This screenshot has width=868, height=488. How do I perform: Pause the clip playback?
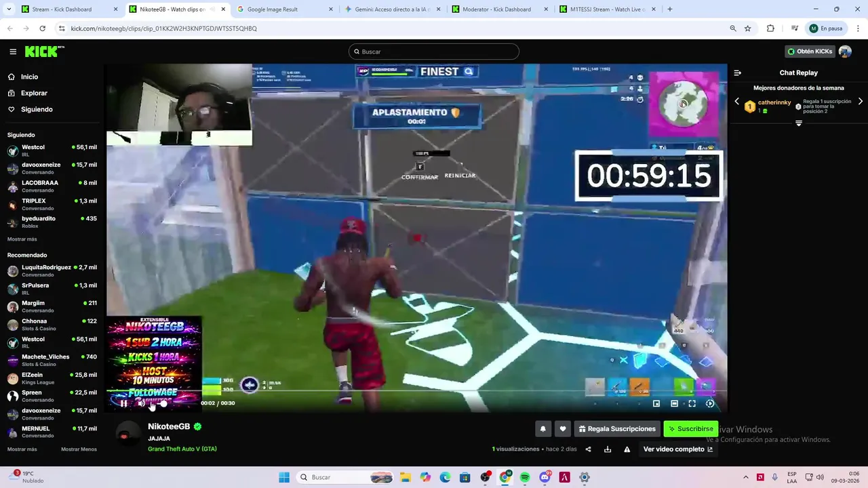(x=123, y=403)
